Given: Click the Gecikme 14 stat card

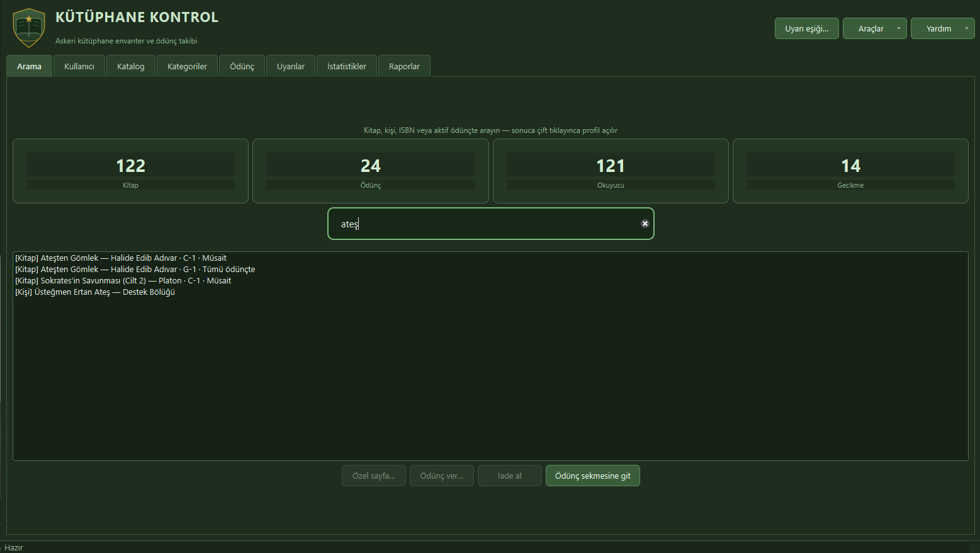Looking at the screenshot, I should pyautogui.click(x=850, y=171).
